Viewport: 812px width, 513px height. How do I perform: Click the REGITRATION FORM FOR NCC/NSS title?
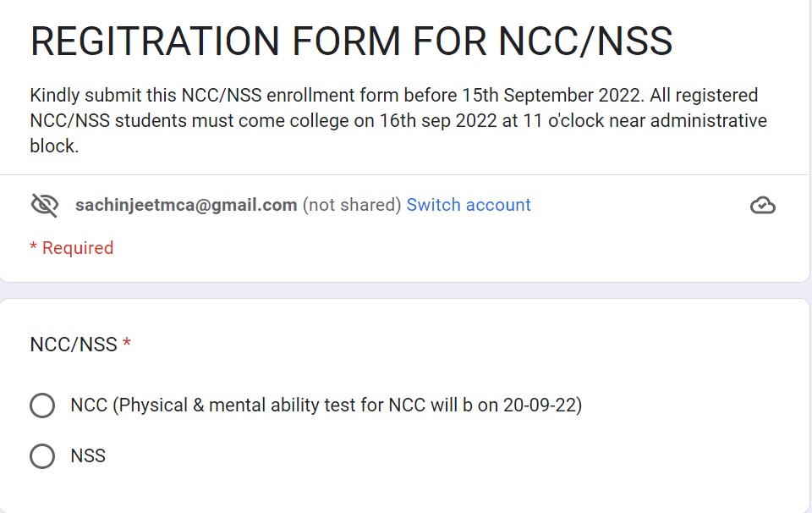(x=352, y=41)
